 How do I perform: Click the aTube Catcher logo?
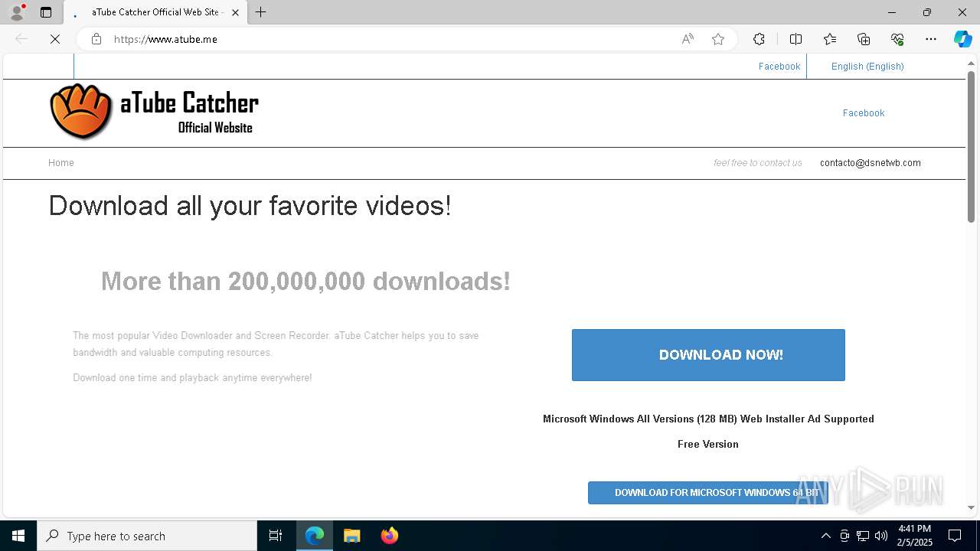(x=154, y=112)
